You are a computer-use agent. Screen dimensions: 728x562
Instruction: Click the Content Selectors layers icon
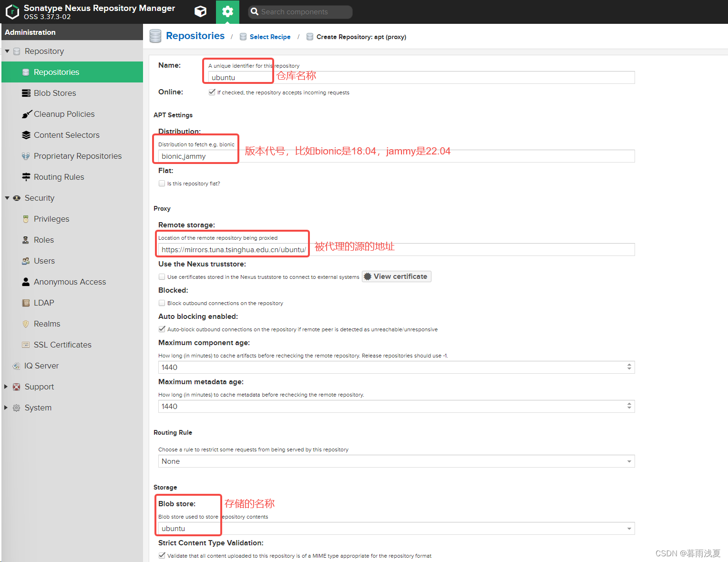(26, 135)
